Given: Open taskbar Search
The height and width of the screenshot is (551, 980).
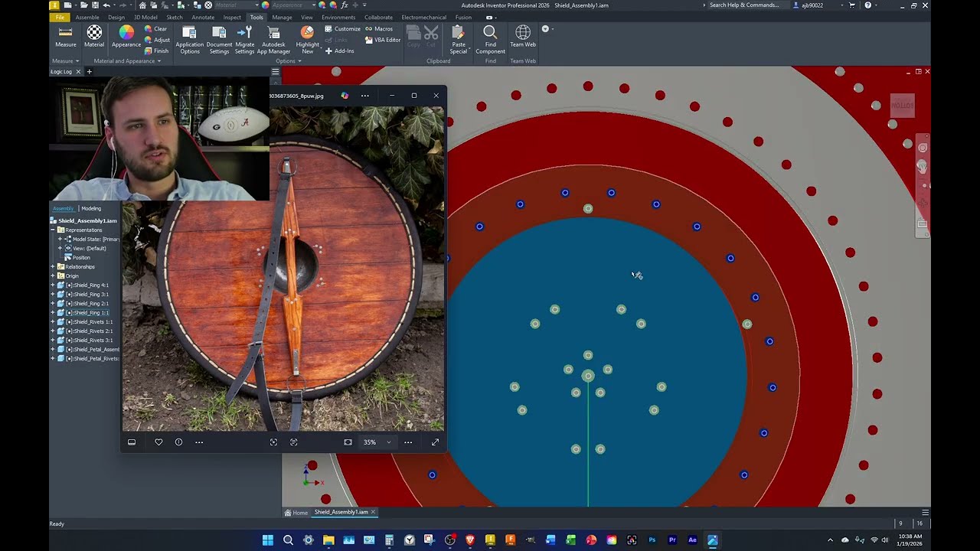Looking at the screenshot, I should coord(288,540).
